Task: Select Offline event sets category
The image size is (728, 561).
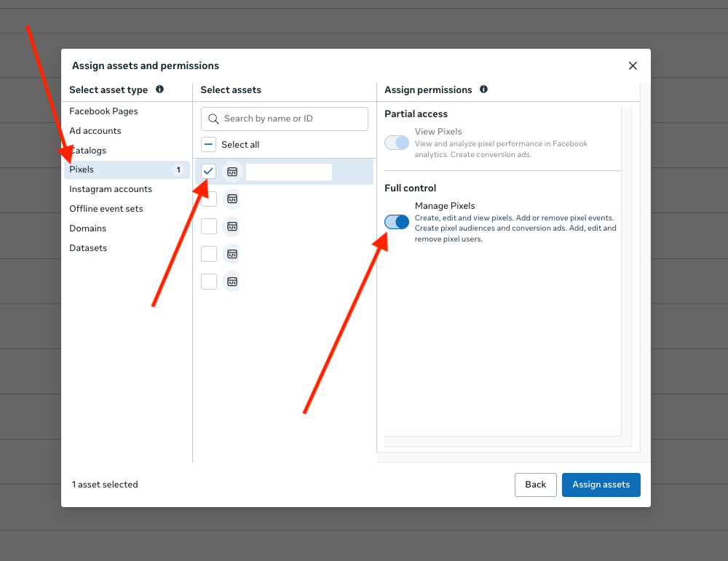Action: pyautogui.click(x=106, y=209)
